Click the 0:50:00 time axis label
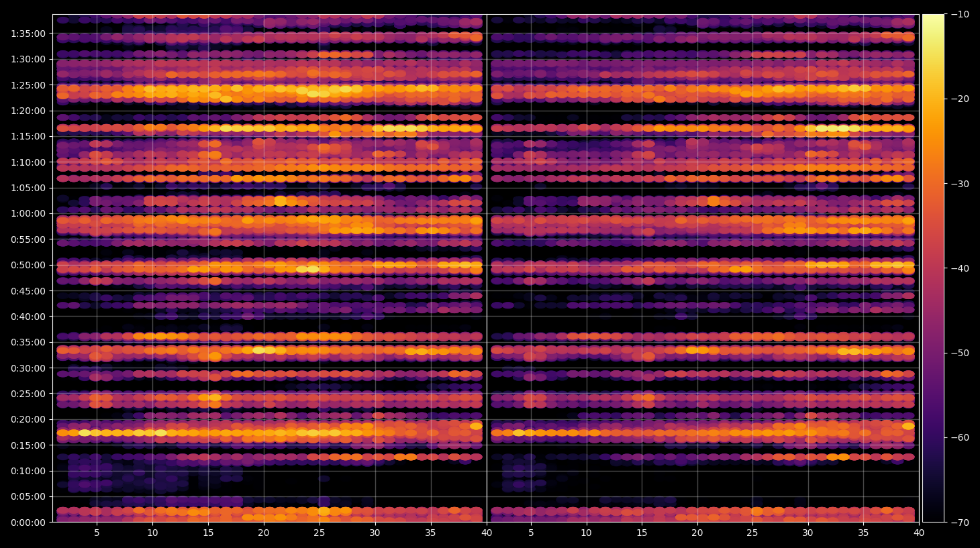 point(28,265)
